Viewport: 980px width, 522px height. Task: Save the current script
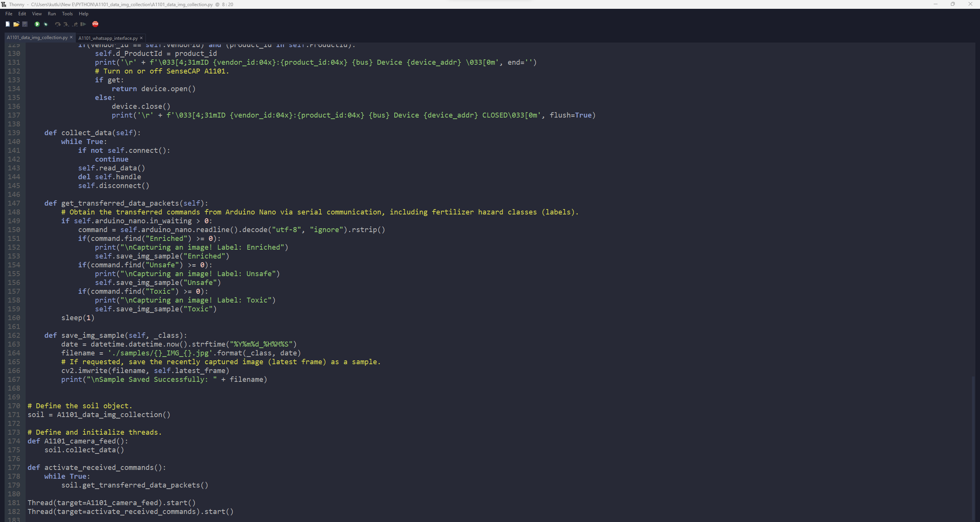coord(25,24)
